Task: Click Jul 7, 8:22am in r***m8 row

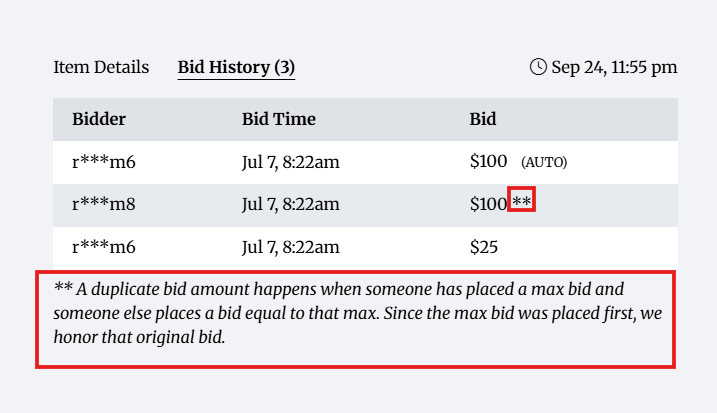Action: pos(290,205)
